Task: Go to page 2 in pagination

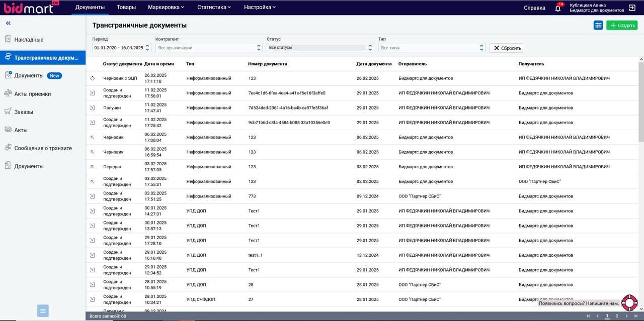Action: [617, 316]
